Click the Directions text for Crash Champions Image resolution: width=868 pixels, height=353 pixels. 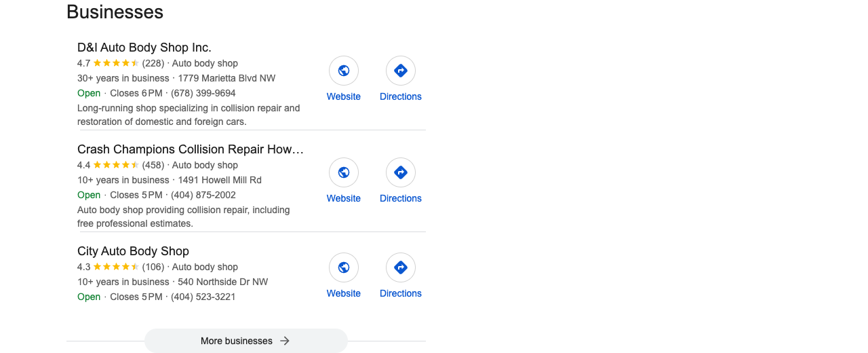[401, 198]
